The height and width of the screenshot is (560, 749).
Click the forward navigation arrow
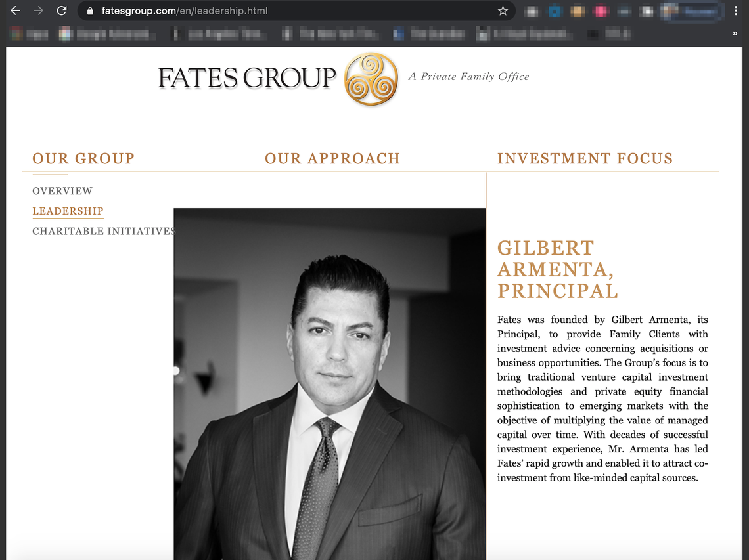pyautogui.click(x=38, y=11)
